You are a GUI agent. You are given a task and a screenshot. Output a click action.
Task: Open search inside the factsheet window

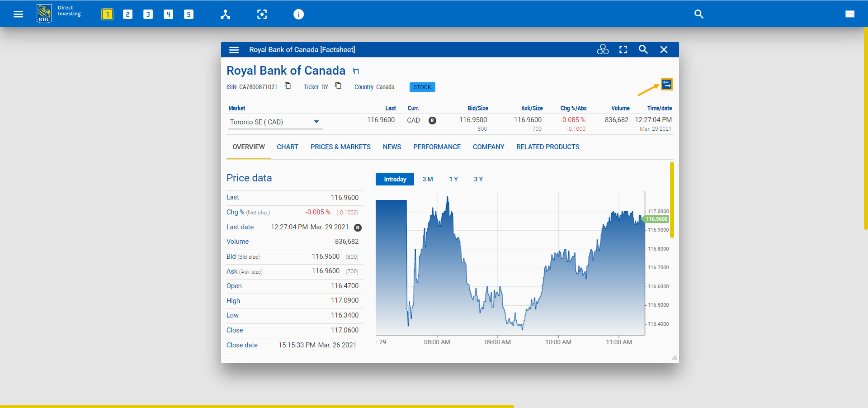643,50
